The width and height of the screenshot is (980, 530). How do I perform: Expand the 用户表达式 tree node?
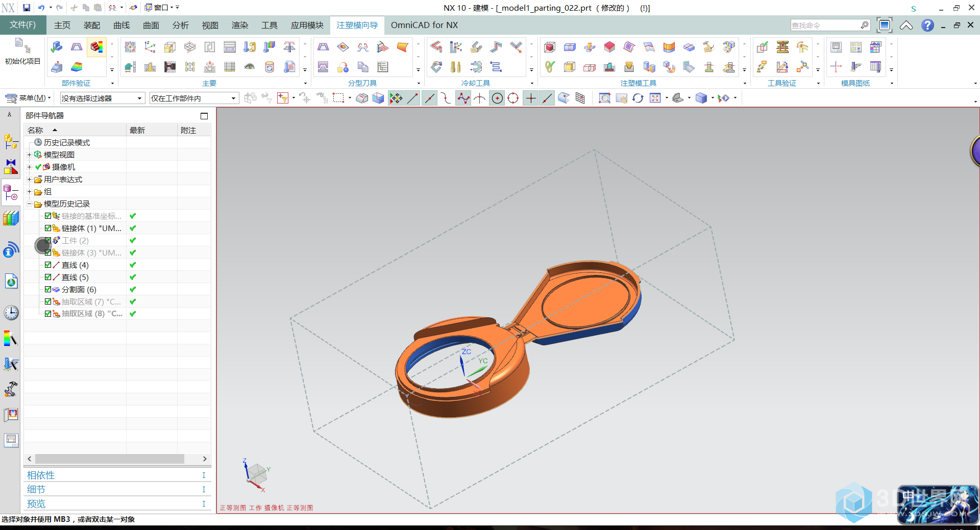(29, 179)
